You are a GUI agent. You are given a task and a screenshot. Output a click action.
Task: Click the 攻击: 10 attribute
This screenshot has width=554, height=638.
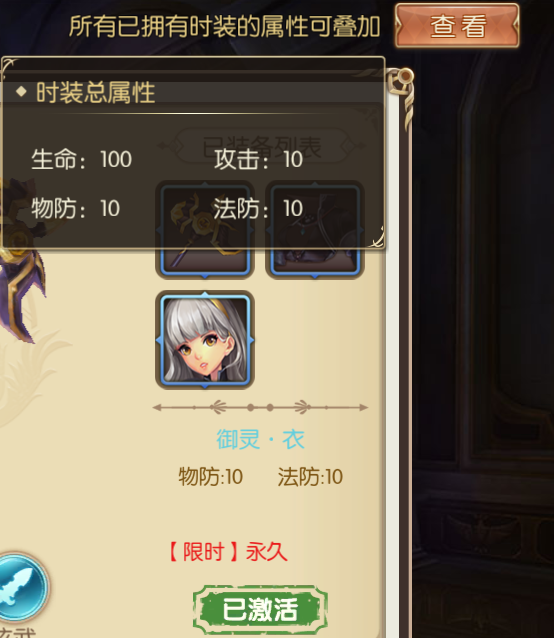pos(259,159)
